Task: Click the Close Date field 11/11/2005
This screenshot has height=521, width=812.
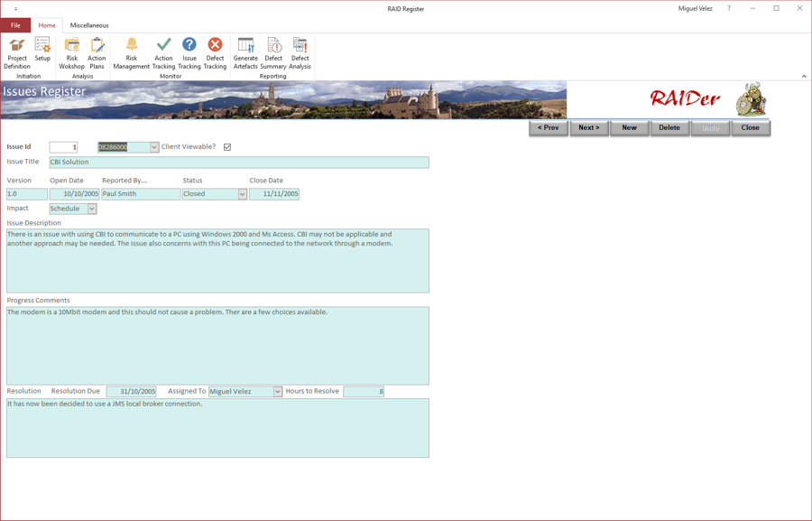Action: 274,194
